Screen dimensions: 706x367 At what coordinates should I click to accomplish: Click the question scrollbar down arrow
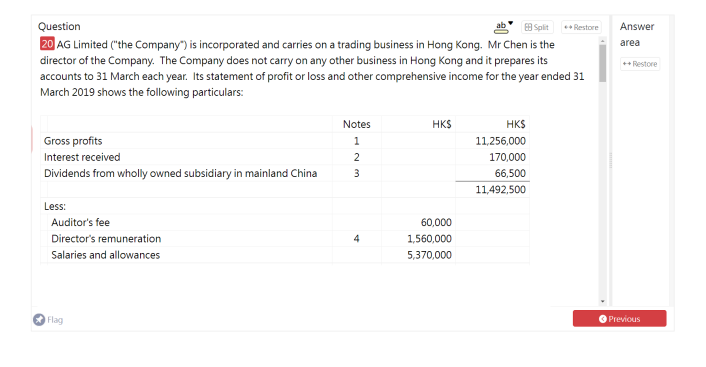(x=602, y=301)
